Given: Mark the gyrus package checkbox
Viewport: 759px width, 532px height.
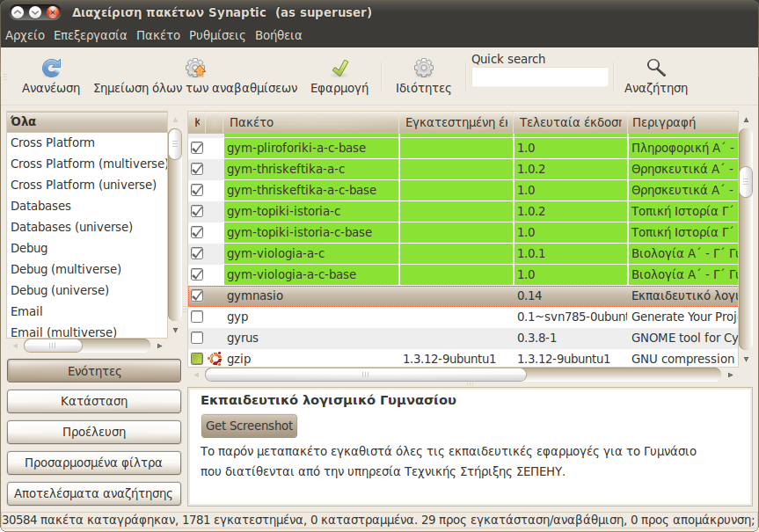Looking at the screenshot, I should click(197, 338).
